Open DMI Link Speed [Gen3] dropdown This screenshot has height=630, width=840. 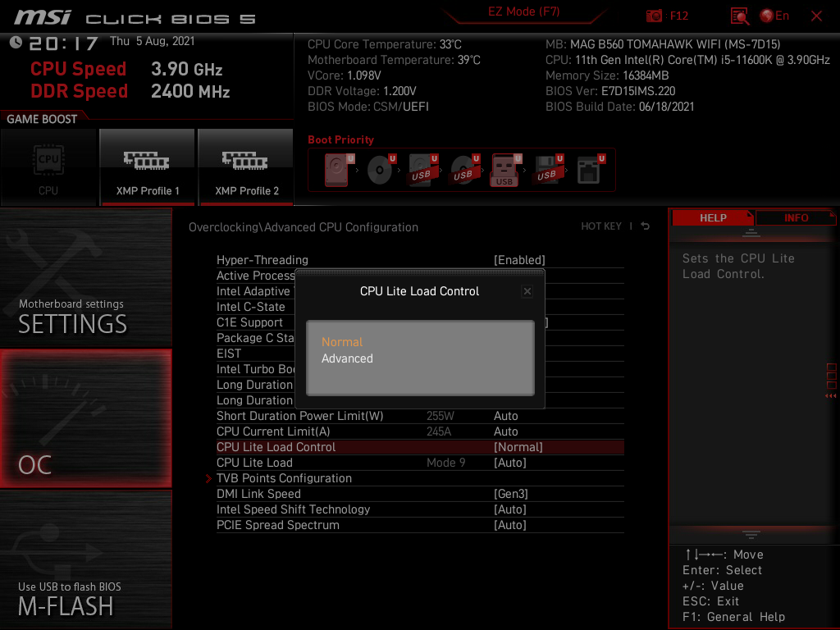pos(510,493)
